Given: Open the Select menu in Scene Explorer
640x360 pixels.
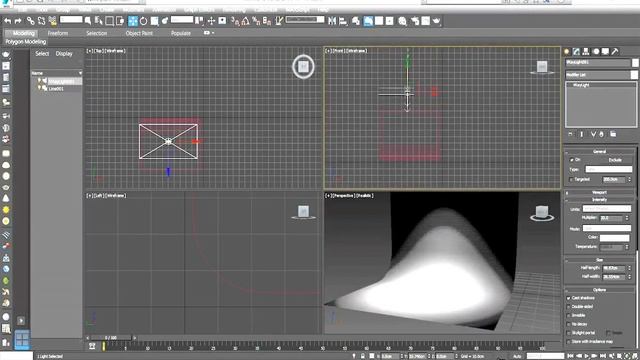Looking at the screenshot, I should click(42, 53).
